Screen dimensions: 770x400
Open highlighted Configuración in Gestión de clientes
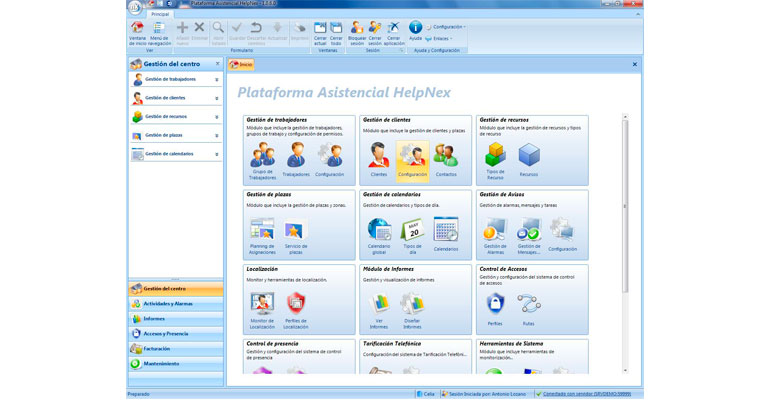pyautogui.click(x=412, y=160)
